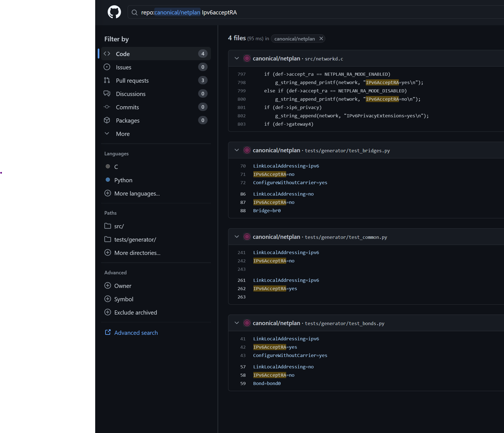Click the GitHub logo icon

tap(114, 12)
